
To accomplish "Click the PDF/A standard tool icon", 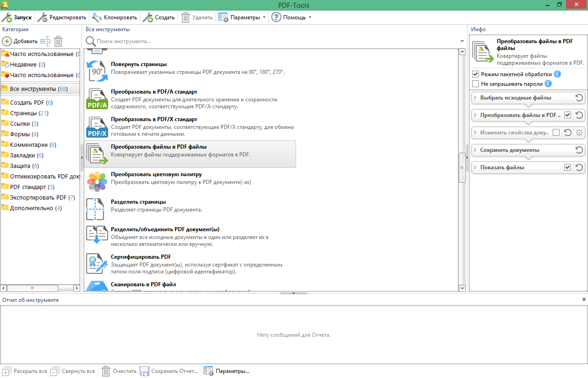I will pos(97,99).
